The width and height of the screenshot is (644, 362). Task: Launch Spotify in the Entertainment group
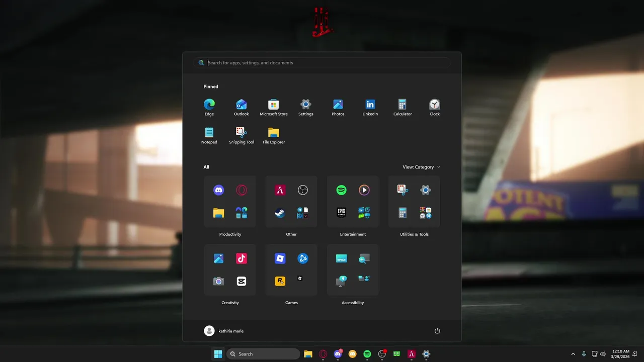(x=341, y=190)
